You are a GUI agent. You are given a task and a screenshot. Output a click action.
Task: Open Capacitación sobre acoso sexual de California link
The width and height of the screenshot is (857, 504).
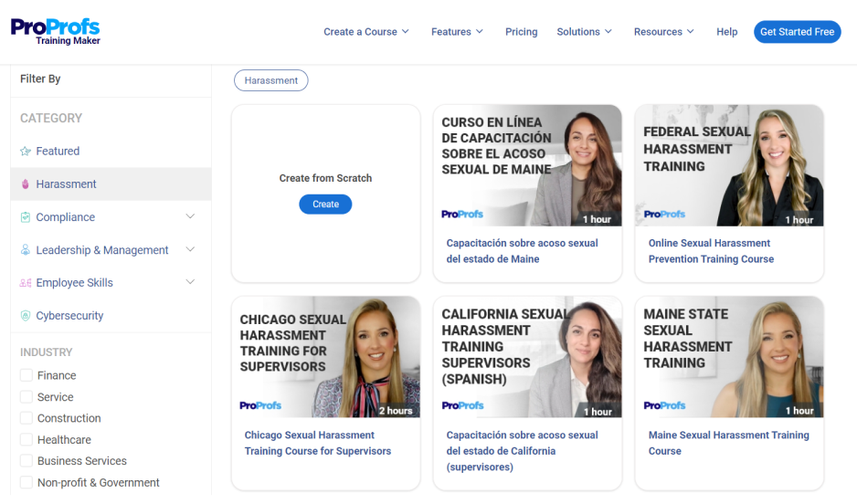click(522, 451)
